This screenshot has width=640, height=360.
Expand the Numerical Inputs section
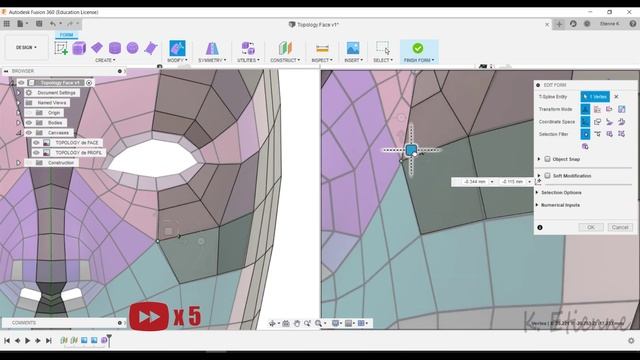538,205
